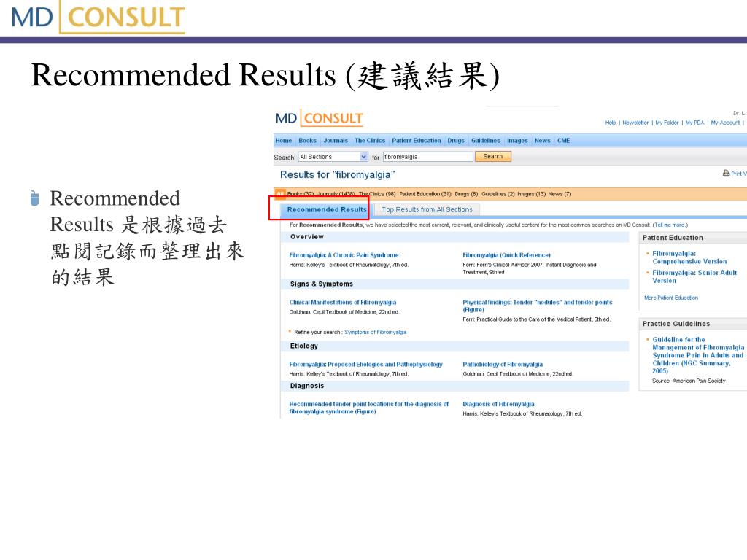Screen dimensions: 747x560
Task: Click the Print icon beside results heading
Action: [726, 174]
